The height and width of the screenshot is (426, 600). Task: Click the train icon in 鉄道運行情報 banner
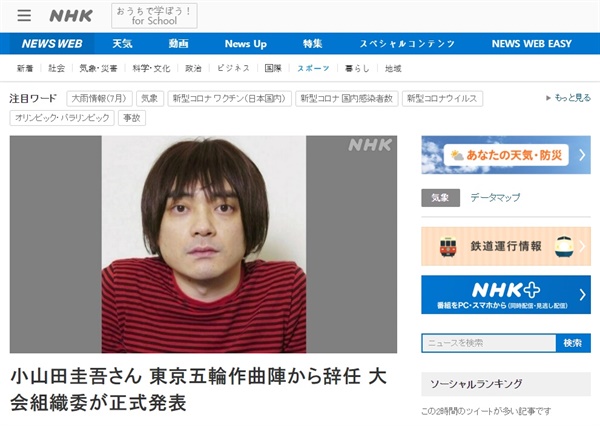coord(448,246)
